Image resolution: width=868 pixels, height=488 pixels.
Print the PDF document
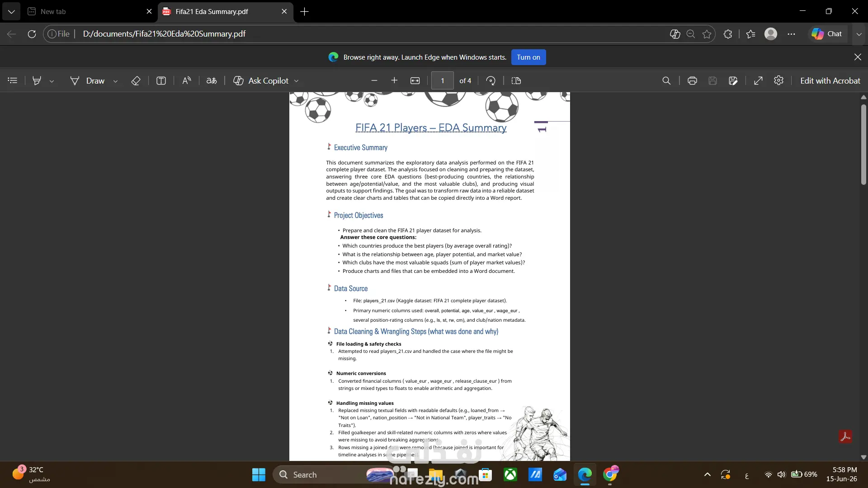click(692, 80)
